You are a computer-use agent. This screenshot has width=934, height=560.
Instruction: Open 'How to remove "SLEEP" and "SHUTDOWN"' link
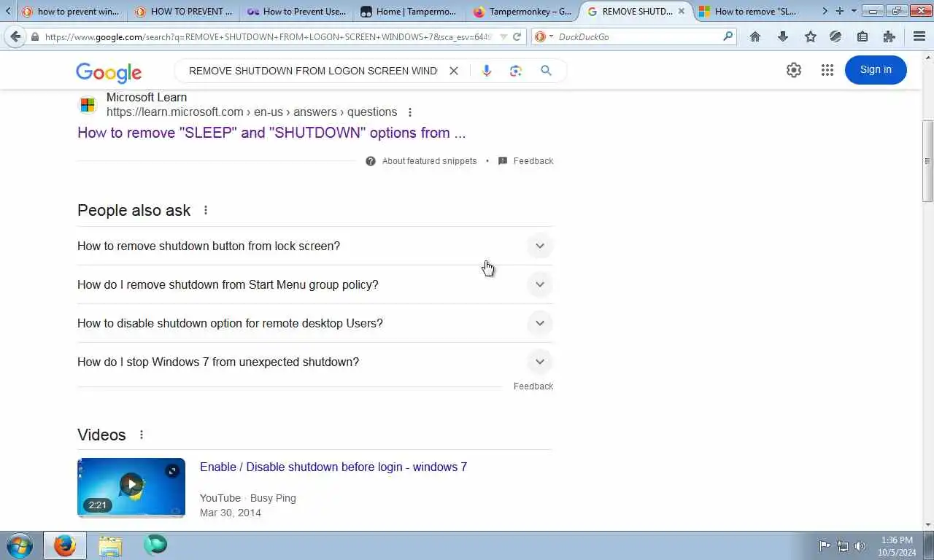(271, 133)
